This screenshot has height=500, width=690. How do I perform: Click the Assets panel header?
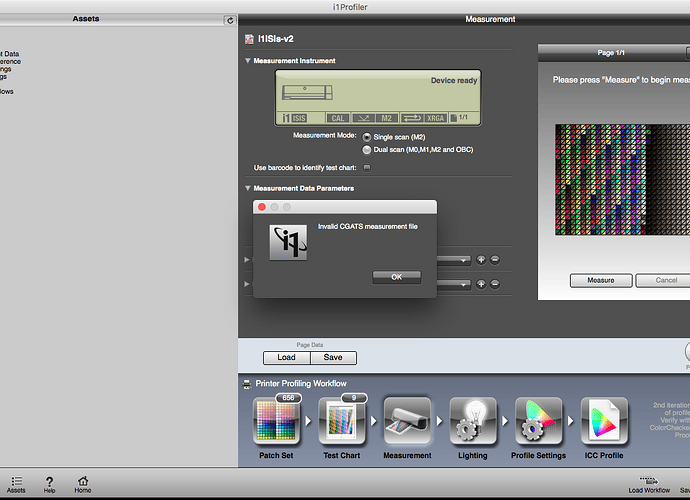coord(86,19)
